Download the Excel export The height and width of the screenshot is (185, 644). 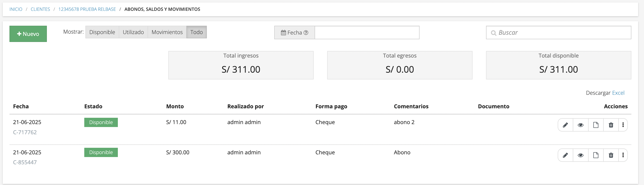coord(618,93)
